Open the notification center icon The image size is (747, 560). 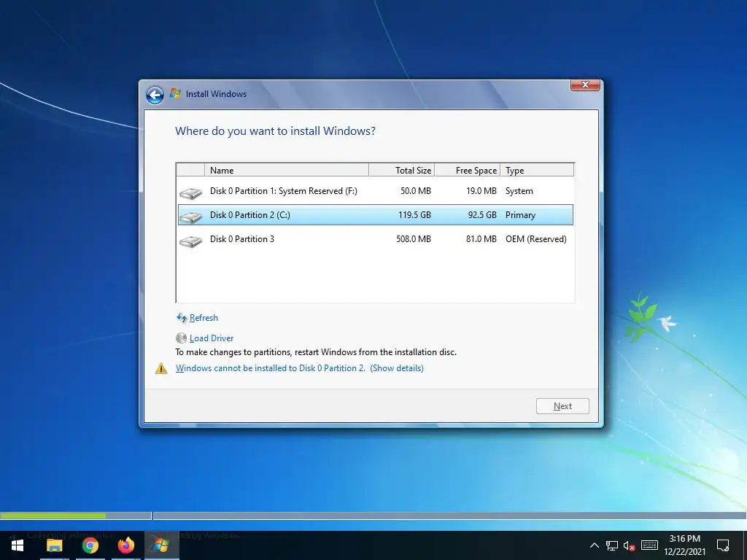[723, 545]
